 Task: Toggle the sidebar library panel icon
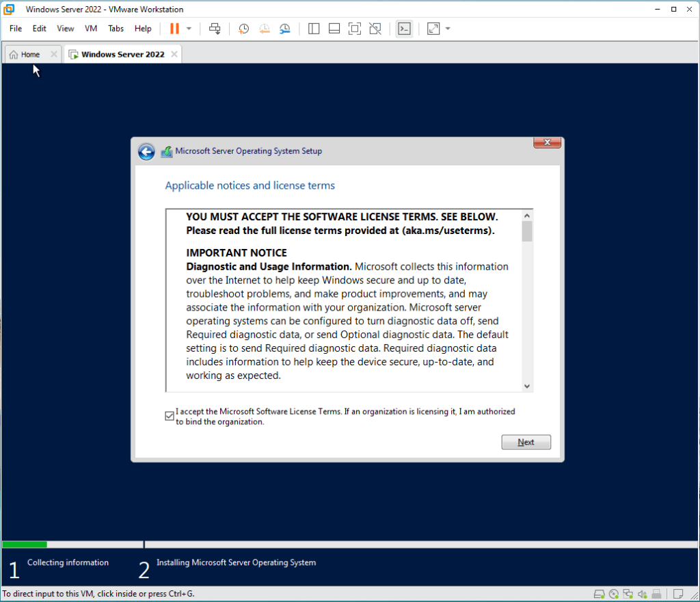(314, 29)
